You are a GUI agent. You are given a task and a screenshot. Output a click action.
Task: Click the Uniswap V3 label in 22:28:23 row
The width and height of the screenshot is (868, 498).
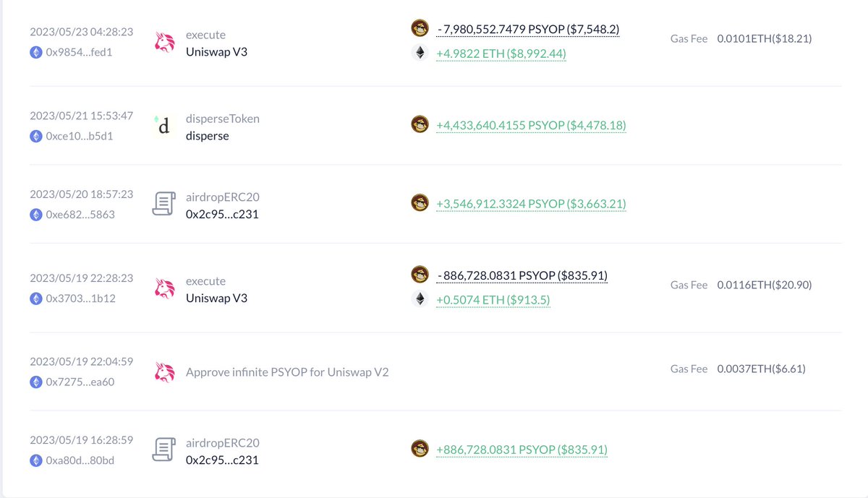216,298
